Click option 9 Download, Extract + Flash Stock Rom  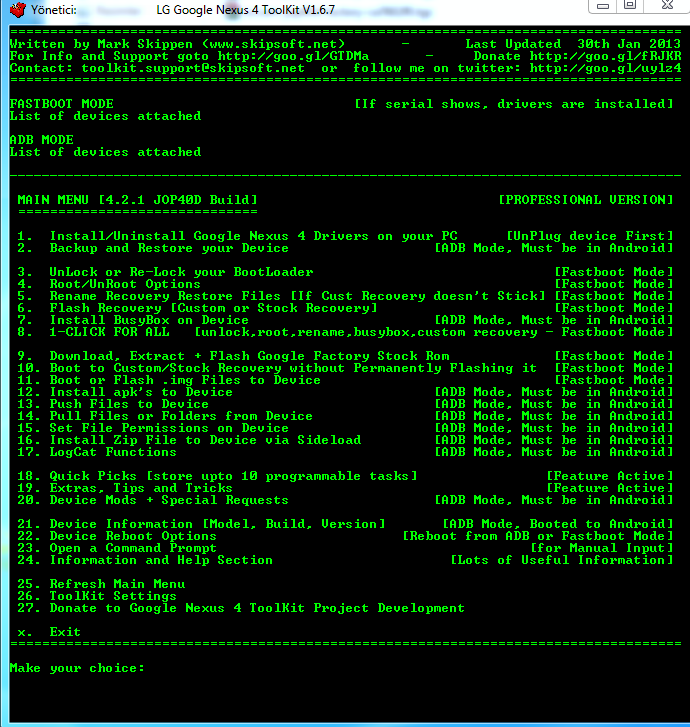point(233,357)
